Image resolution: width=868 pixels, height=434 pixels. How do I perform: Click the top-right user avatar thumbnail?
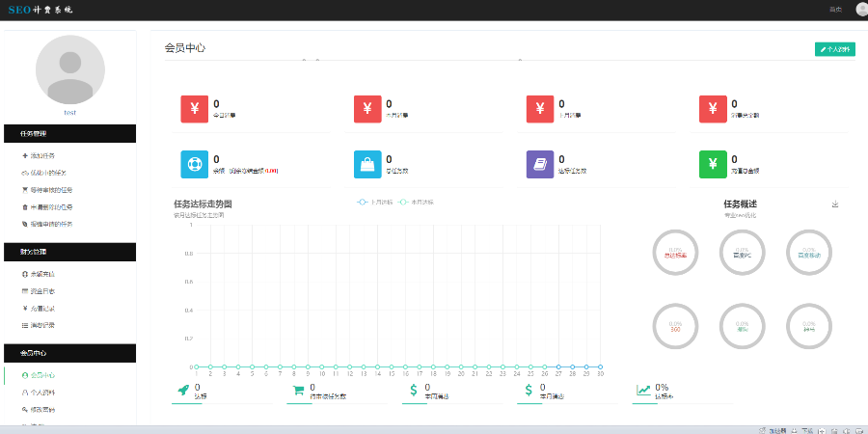coord(861,10)
